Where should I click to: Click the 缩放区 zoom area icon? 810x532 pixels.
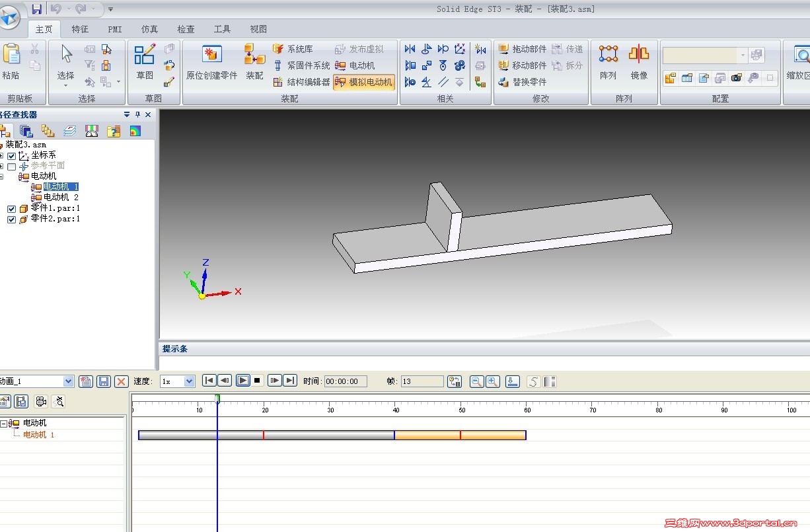pos(801,56)
